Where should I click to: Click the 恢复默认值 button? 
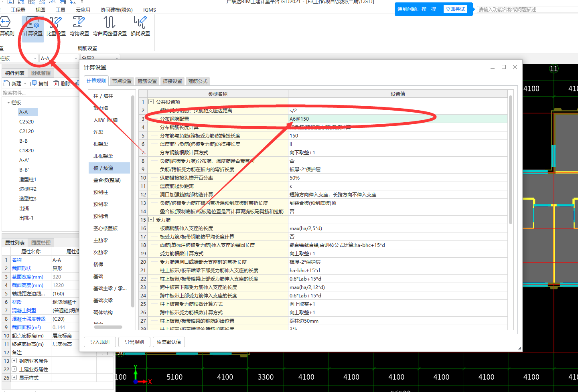(x=169, y=342)
